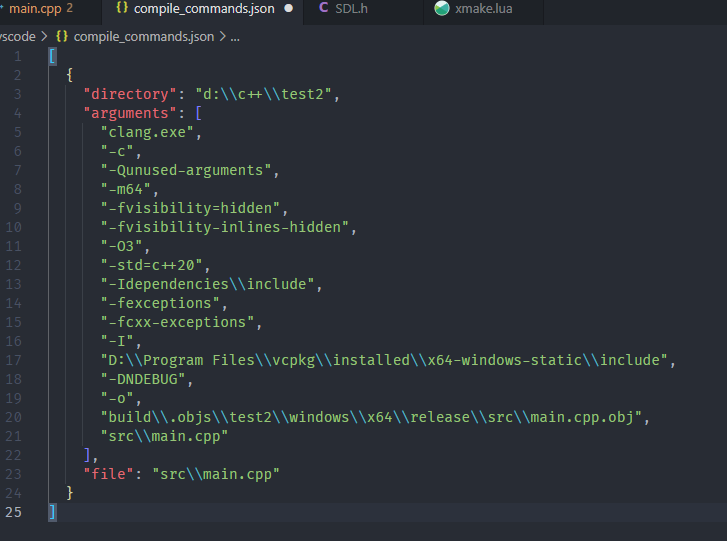This screenshot has height=541, width=727.
Task: Click the "file" key on line 23
Action: pos(108,474)
